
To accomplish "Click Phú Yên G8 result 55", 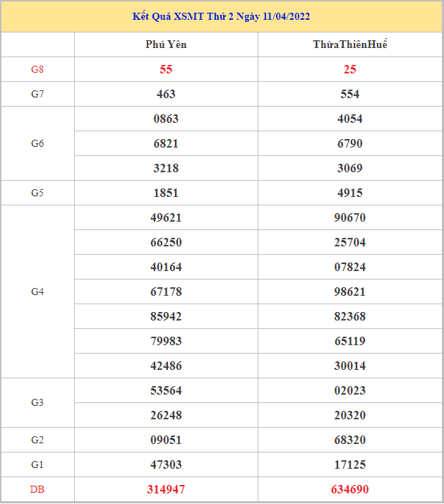I will [166, 69].
